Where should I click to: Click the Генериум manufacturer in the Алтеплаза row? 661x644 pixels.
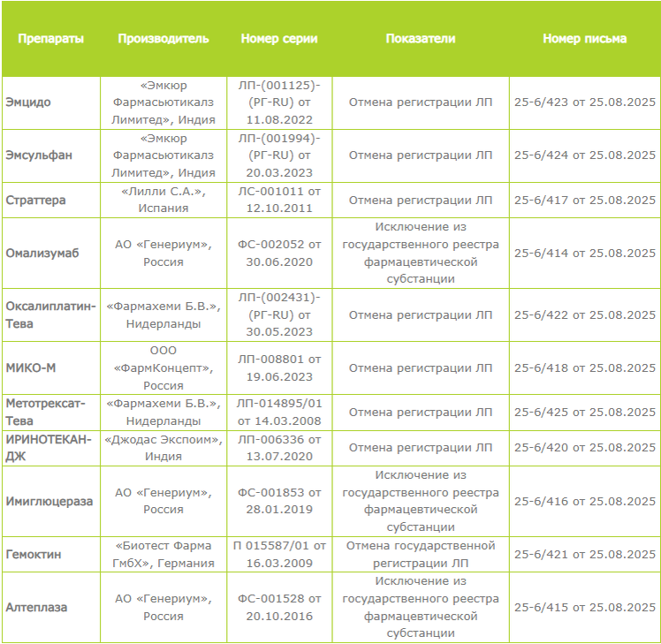163,607
